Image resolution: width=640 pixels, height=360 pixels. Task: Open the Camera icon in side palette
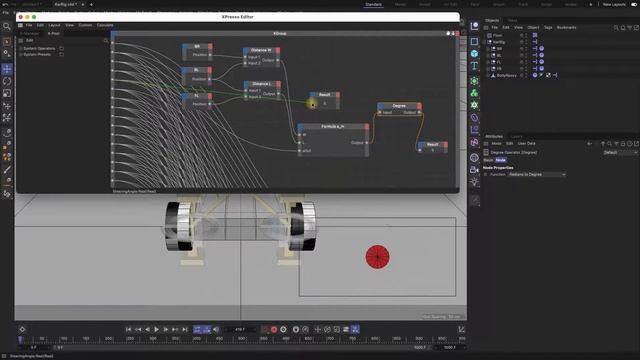[474, 169]
